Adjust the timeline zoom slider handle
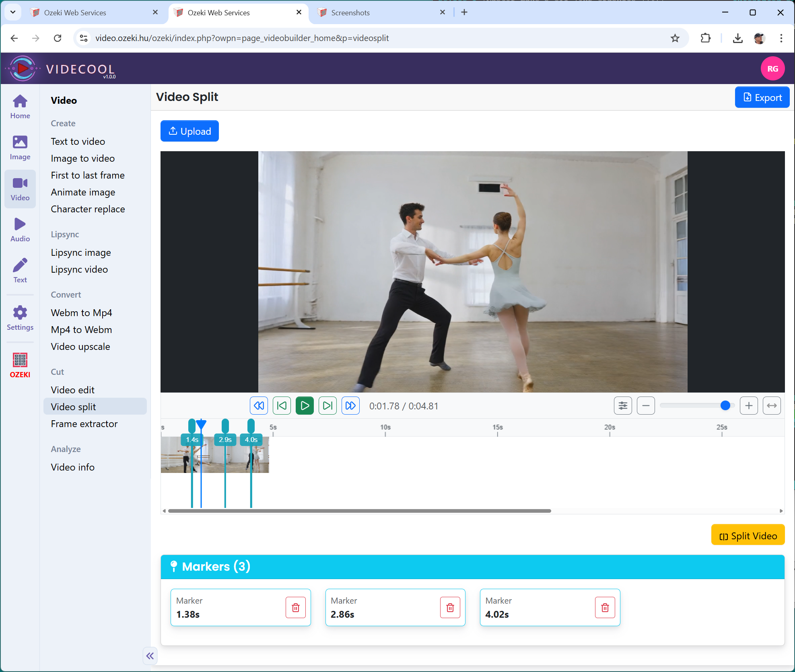Viewport: 795px width, 672px height. [725, 406]
